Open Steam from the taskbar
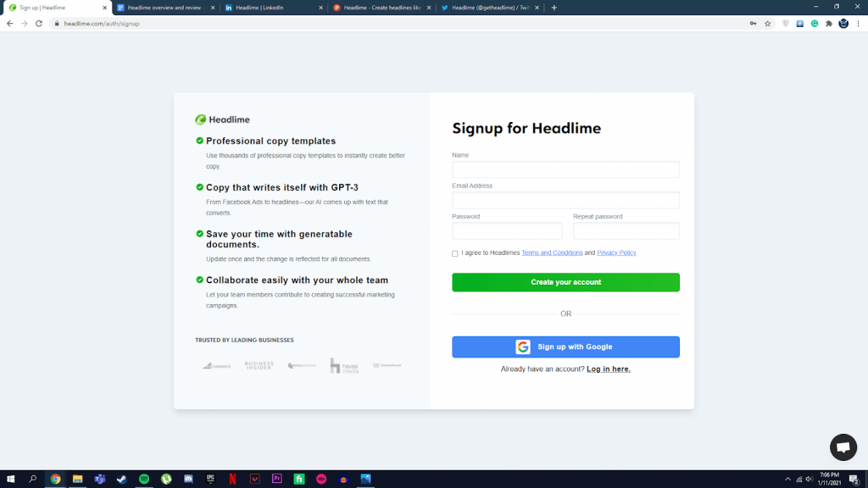The height and width of the screenshot is (488, 868). coord(122,480)
